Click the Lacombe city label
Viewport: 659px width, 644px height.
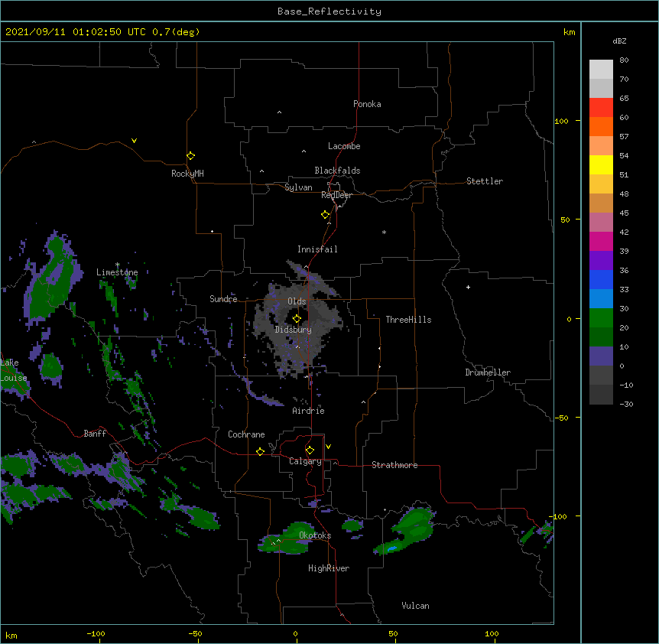344,146
